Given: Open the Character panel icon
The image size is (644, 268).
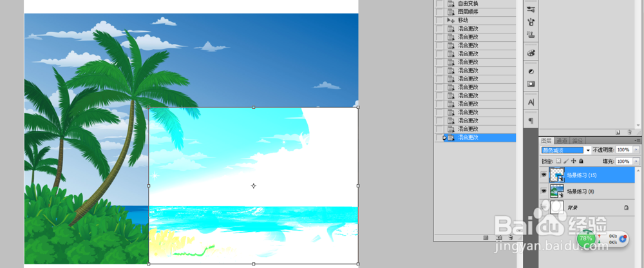Looking at the screenshot, I should pos(531,102).
